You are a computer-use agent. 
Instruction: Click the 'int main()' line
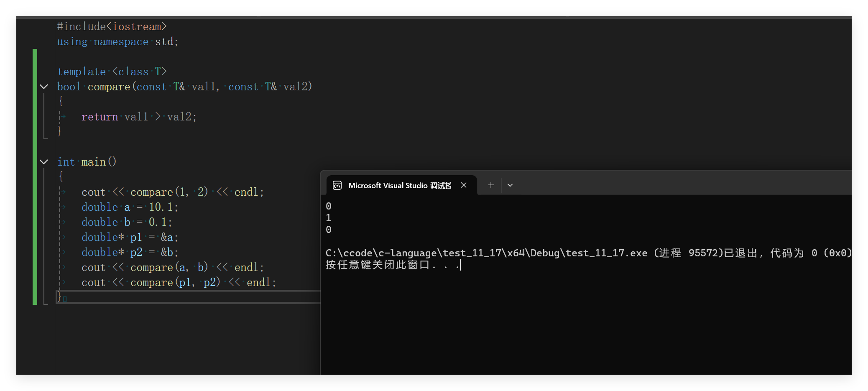click(87, 162)
